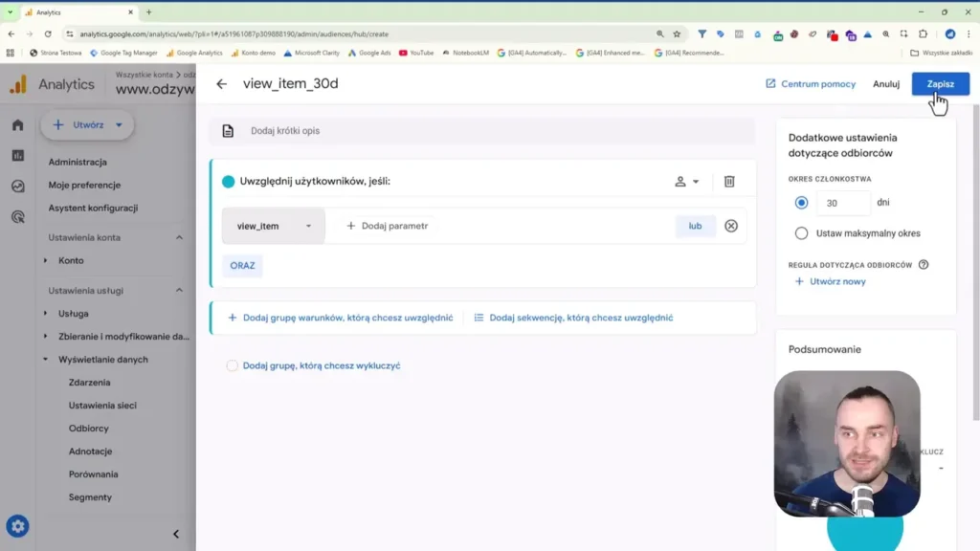Click Anuluj to cancel

[x=885, y=84]
